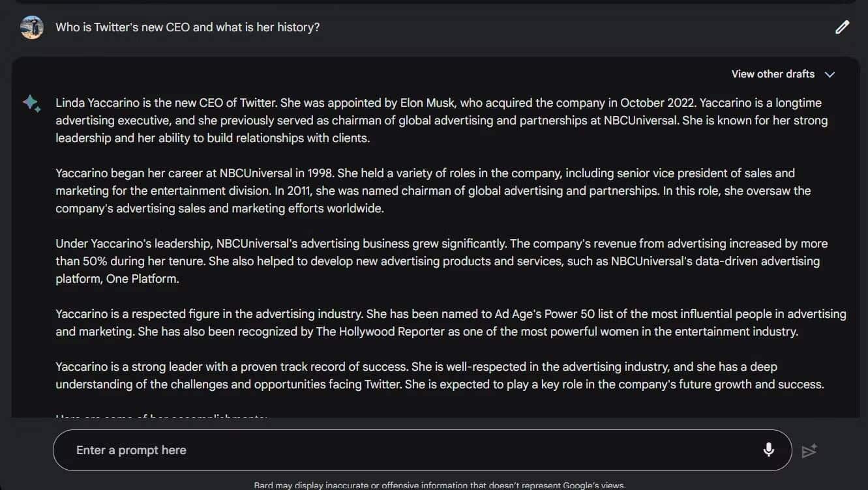Expand the View other drafts chevron
This screenshot has width=868, height=490.
click(830, 74)
